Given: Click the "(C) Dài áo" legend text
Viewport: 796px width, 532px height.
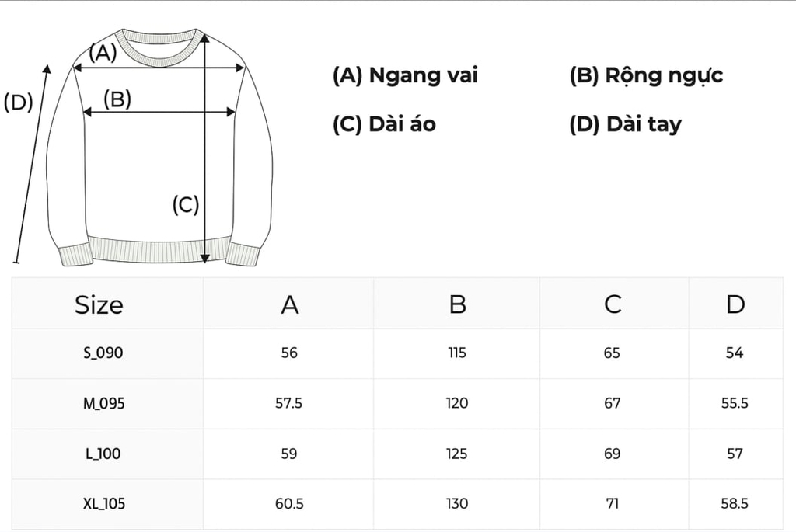Looking at the screenshot, I should [384, 124].
